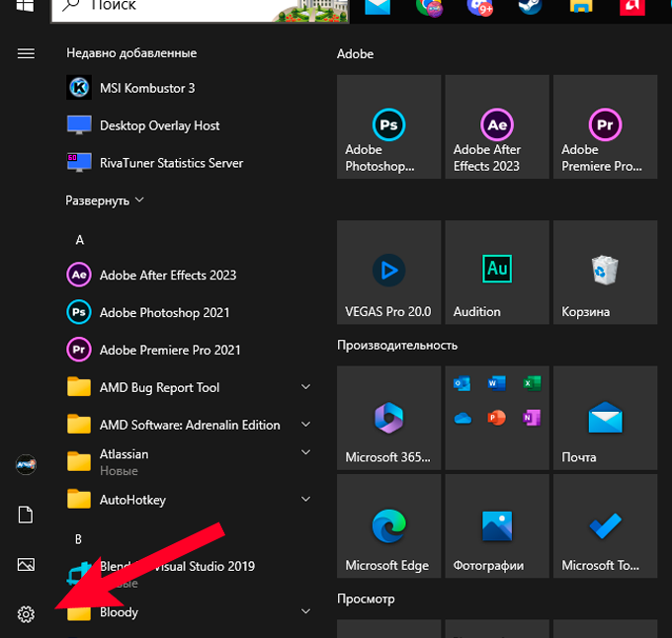
Task: Click Word icon in Office tile group
Action: [497, 383]
